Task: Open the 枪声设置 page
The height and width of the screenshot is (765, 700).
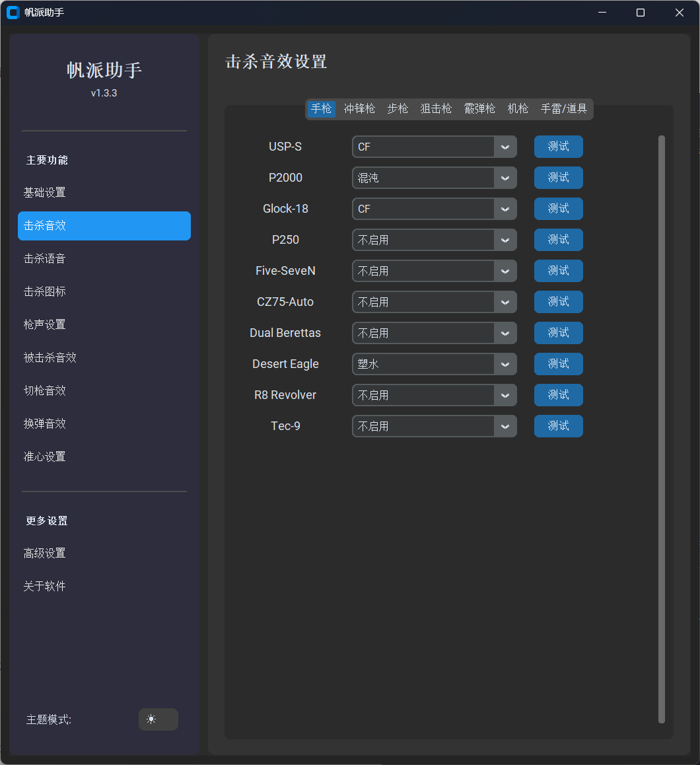Action: pos(44,324)
